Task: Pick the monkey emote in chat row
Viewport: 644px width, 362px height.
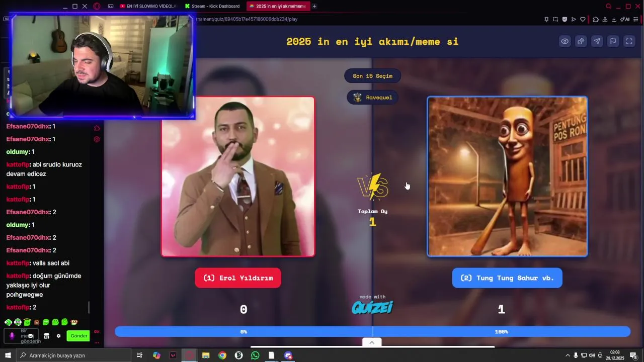Action: click(74, 322)
